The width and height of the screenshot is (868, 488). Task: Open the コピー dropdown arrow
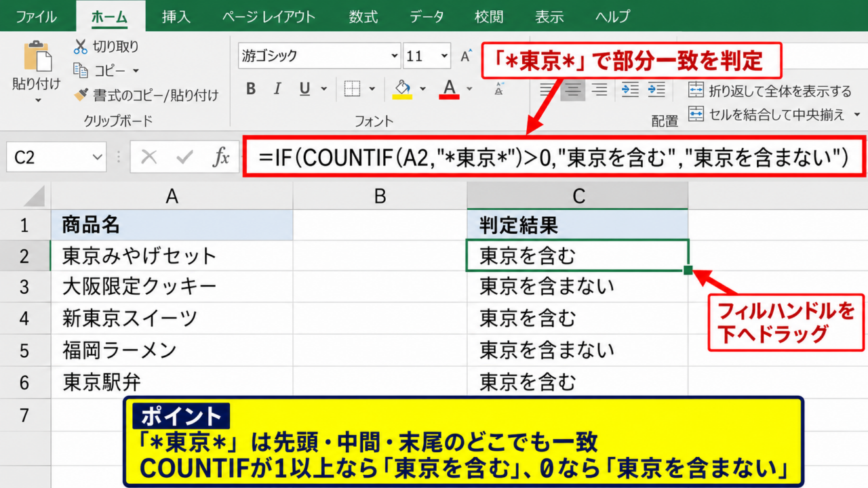coord(136,70)
